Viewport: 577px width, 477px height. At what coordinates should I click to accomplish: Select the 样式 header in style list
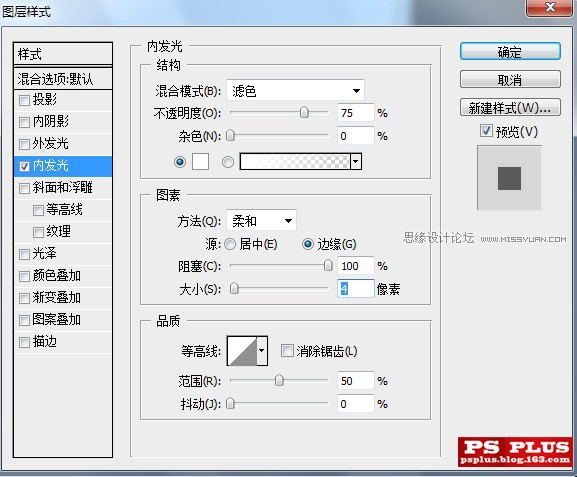coord(63,54)
